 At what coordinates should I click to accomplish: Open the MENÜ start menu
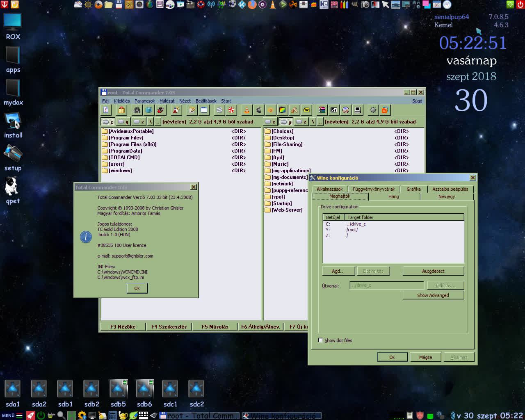(12, 415)
